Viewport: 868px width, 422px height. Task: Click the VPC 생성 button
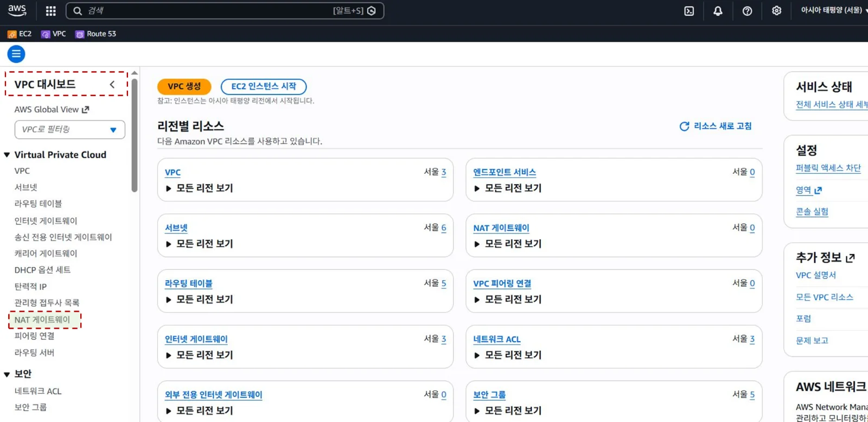coord(184,86)
